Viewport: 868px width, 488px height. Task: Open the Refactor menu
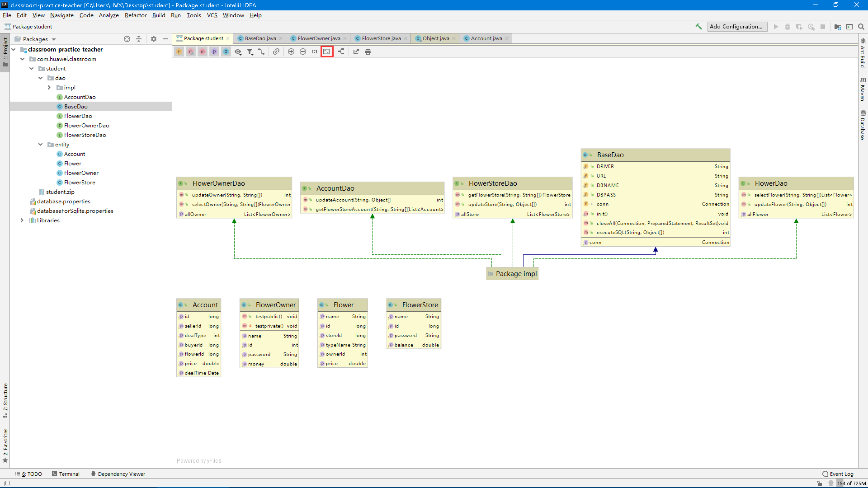[x=136, y=15]
